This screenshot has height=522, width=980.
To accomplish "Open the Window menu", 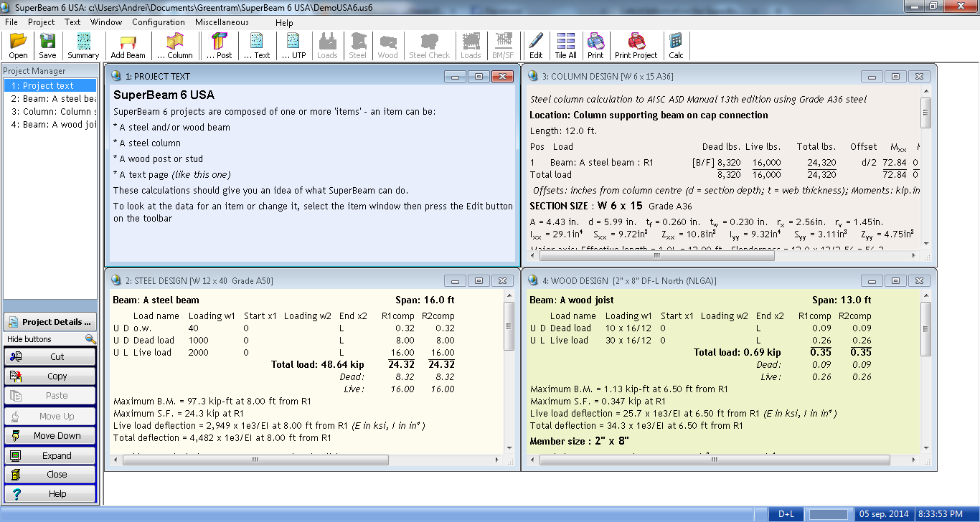I will pyautogui.click(x=106, y=22).
